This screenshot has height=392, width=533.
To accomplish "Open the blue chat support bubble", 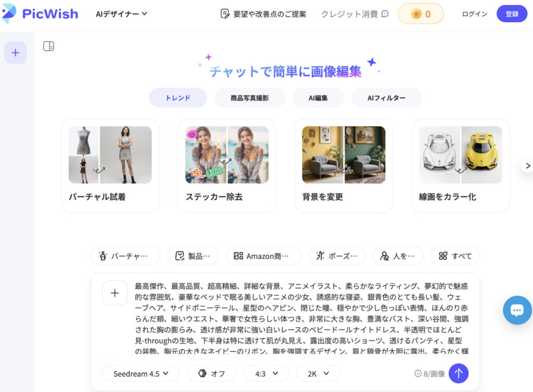I will point(517,310).
